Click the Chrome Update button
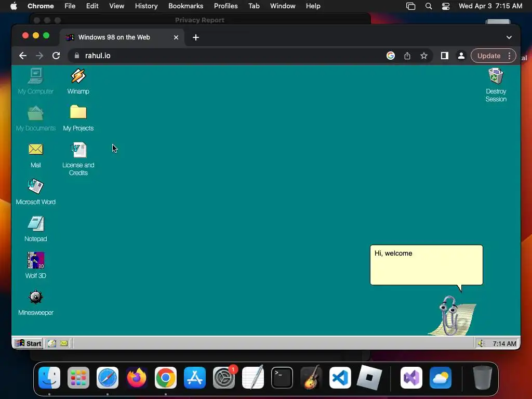Viewport: 532px width, 399px height. click(489, 56)
